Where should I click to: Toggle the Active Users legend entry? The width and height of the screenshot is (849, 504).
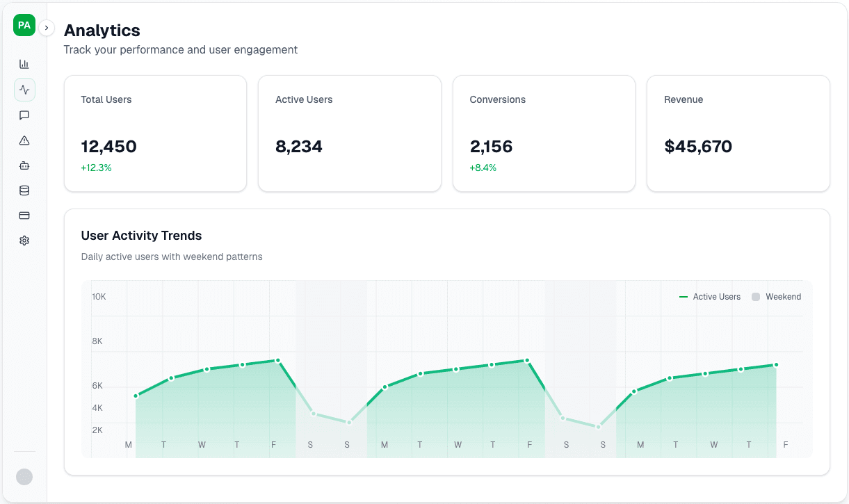pyautogui.click(x=710, y=297)
